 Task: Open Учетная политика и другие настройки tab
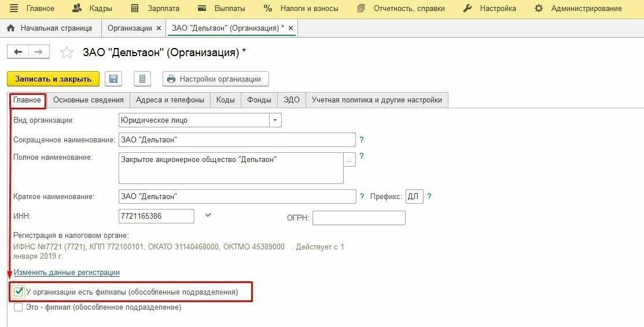click(x=377, y=100)
